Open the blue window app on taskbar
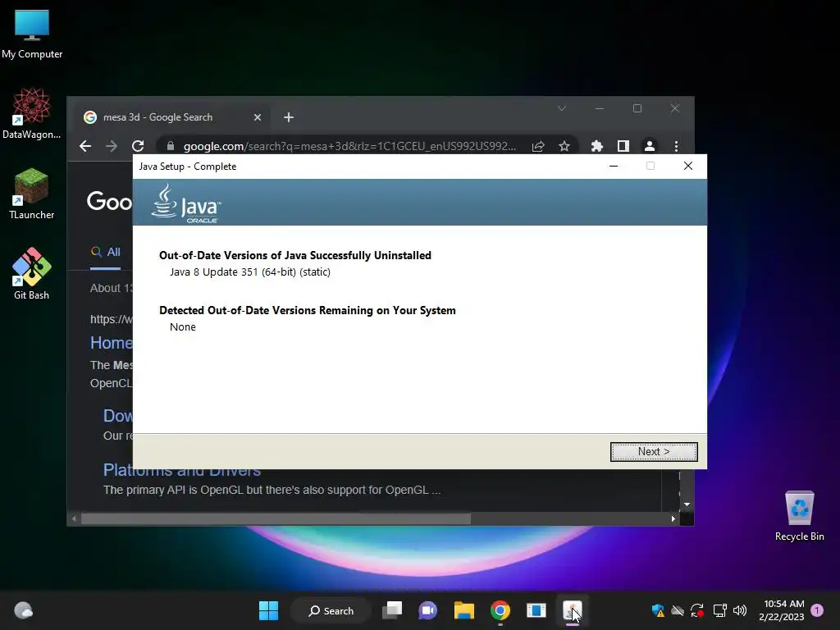 [536, 610]
